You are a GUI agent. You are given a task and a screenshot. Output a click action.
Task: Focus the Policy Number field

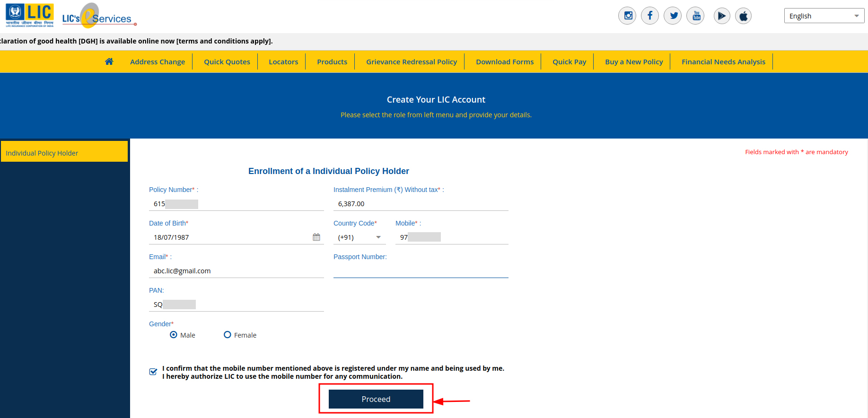point(237,204)
